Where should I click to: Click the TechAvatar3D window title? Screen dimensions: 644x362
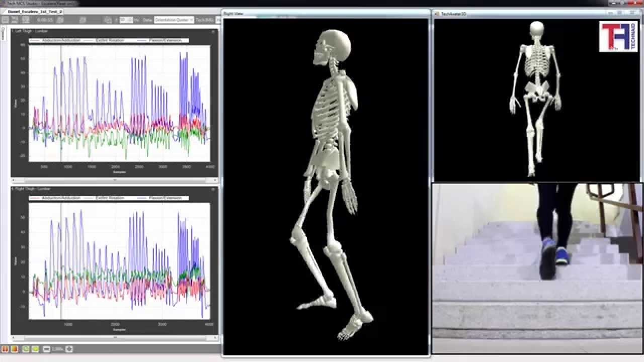pyautogui.click(x=453, y=14)
